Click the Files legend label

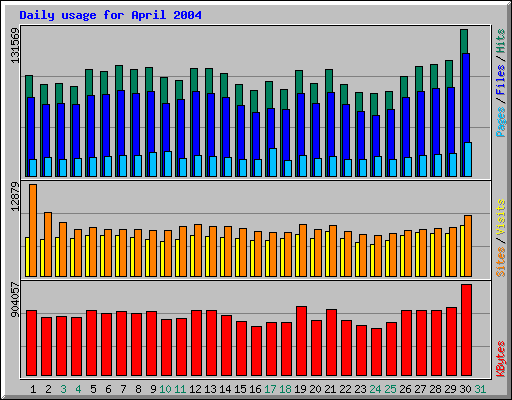[x=500, y=80]
